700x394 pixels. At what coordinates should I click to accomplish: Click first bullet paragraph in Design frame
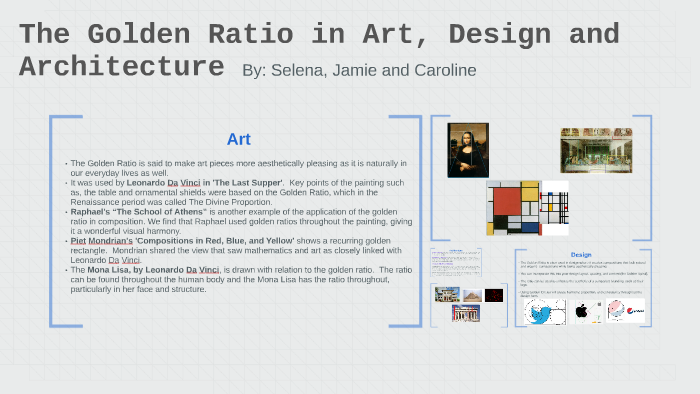coord(583,264)
